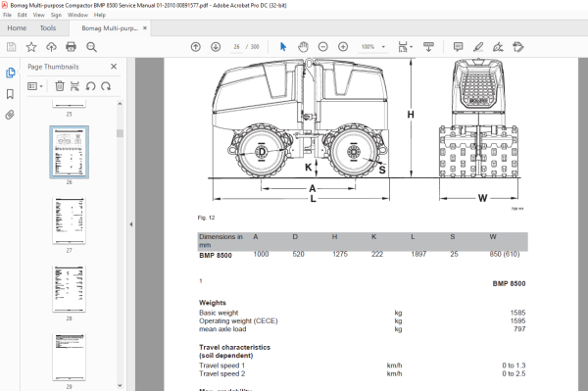Toggle Bookmarks panel in sidebar
Screen dimensions: 588x391
[x=10, y=94]
